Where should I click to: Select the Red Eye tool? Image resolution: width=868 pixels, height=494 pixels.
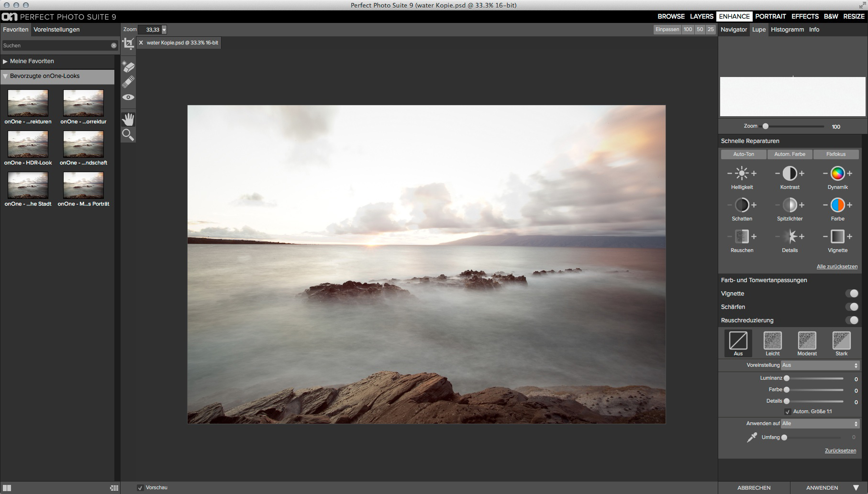tap(128, 97)
